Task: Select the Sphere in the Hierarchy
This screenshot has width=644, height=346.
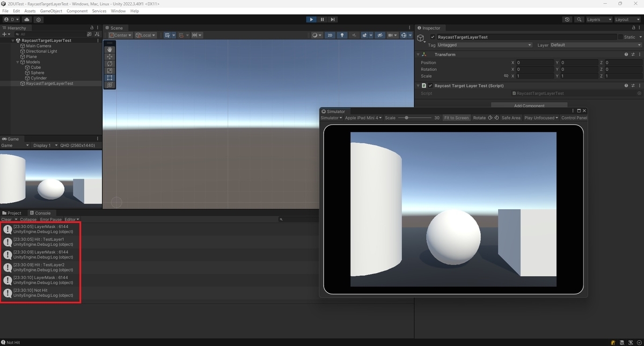Action: point(38,72)
